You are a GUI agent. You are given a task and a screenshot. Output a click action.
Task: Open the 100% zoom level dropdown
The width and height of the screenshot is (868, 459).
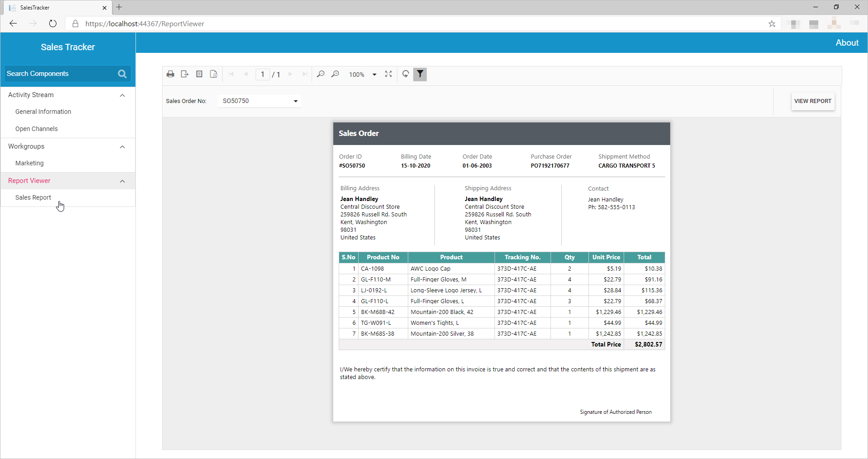click(x=374, y=75)
